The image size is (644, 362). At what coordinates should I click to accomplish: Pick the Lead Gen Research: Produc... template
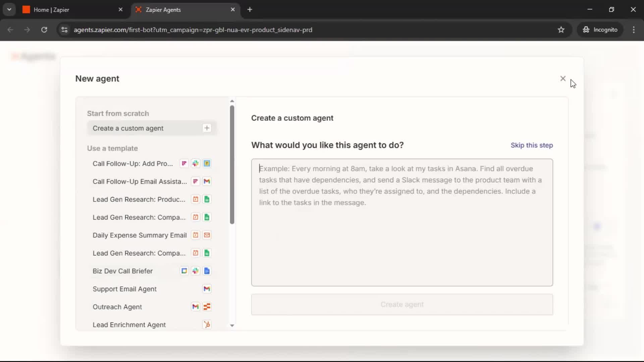tap(152, 199)
